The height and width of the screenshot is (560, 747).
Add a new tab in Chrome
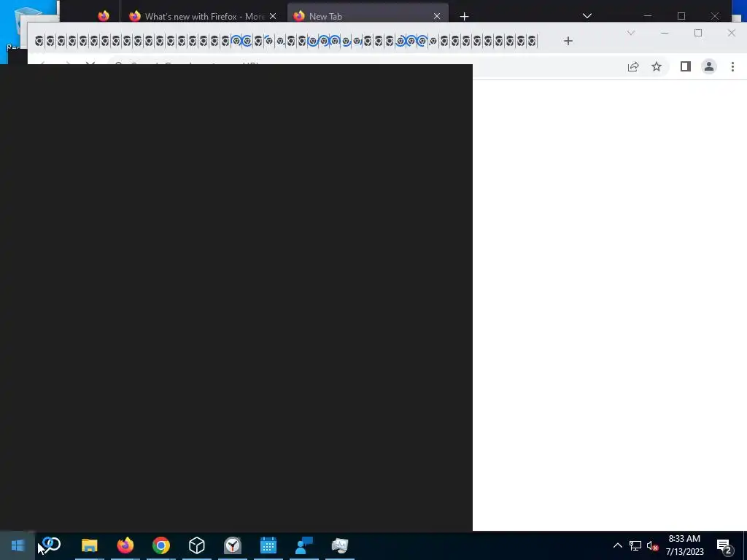[x=568, y=41]
